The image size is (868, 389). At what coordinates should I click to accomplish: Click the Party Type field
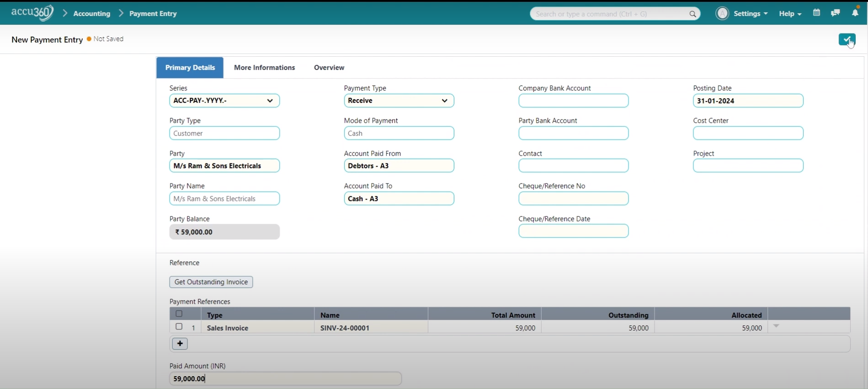click(x=224, y=133)
